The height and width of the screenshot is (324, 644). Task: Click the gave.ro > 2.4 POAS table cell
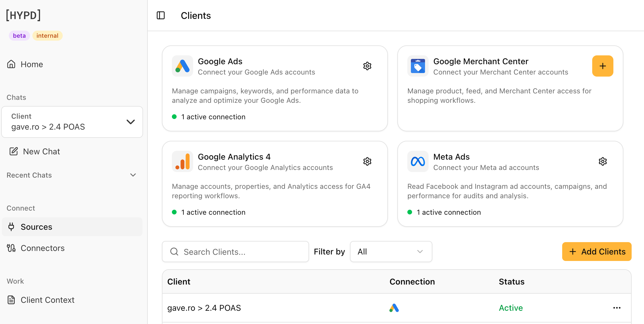pyautogui.click(x=204, y=308)
